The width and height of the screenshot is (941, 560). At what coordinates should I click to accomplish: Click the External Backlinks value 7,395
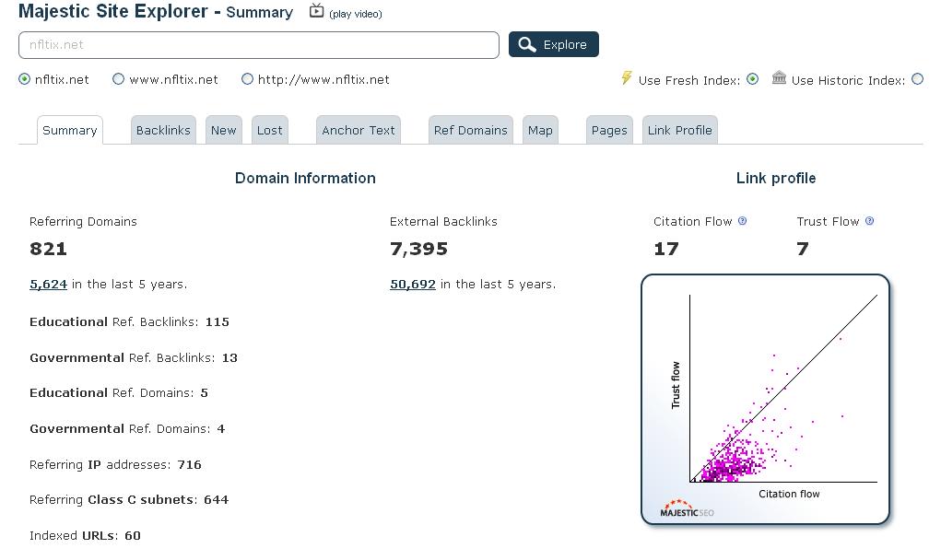[x=419, y=249]
